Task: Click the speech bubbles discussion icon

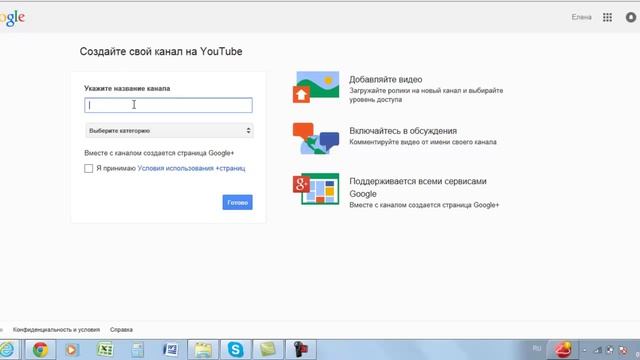Action: (x=316, y=138)
